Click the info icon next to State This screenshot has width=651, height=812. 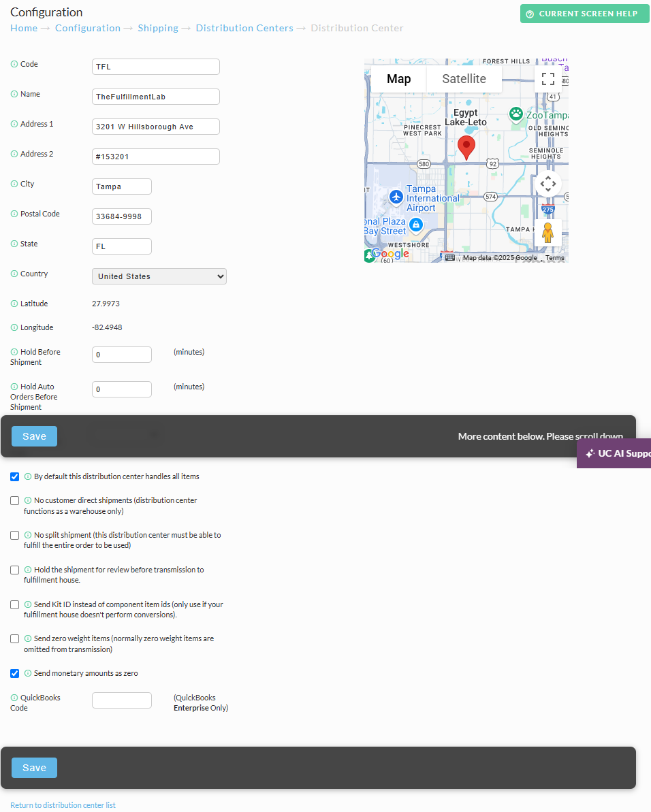click(14, 244)
